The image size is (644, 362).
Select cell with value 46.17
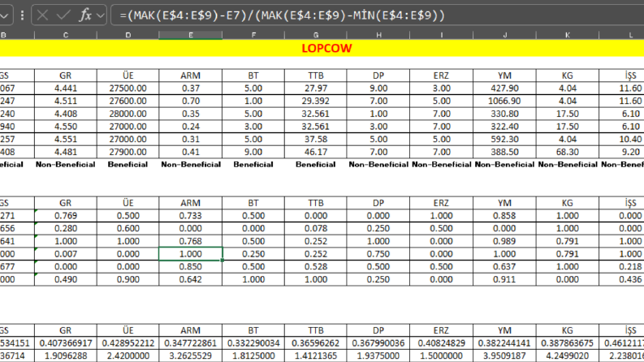tap(315, 152)
